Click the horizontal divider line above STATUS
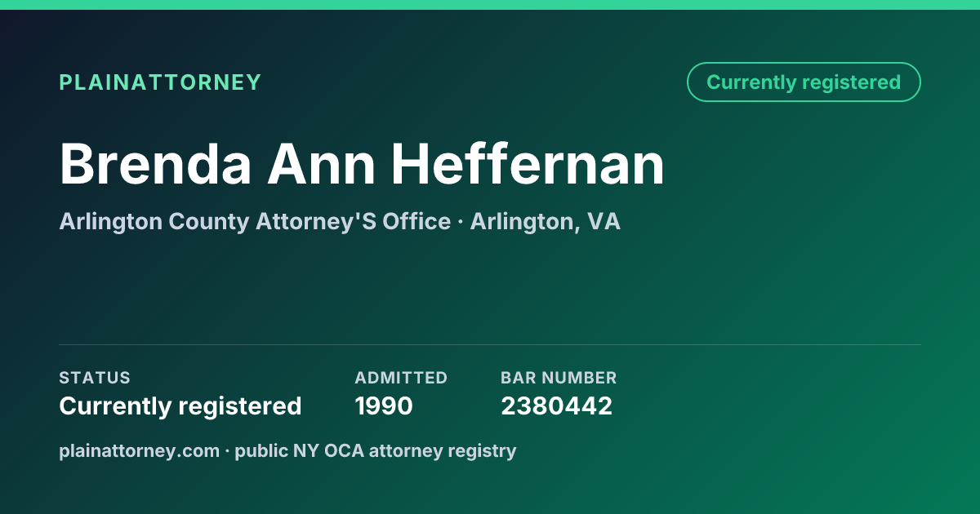This screenshot has height=514, width=980. point(490,344)
